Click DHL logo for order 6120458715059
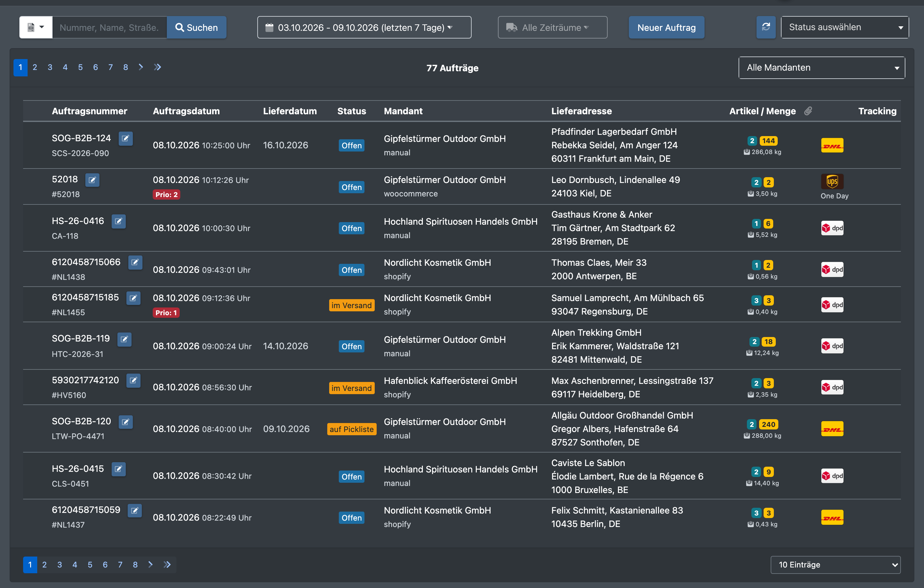 coord(832,517)
